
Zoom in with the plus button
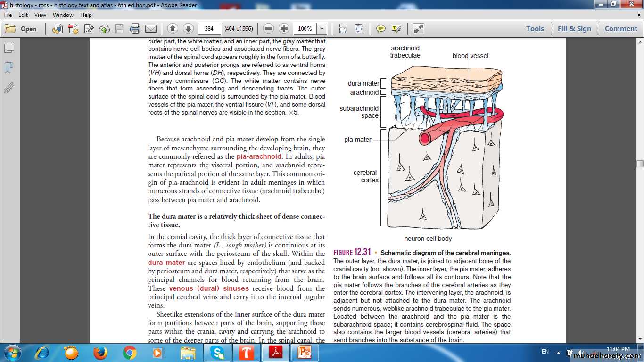click(284, 29)
